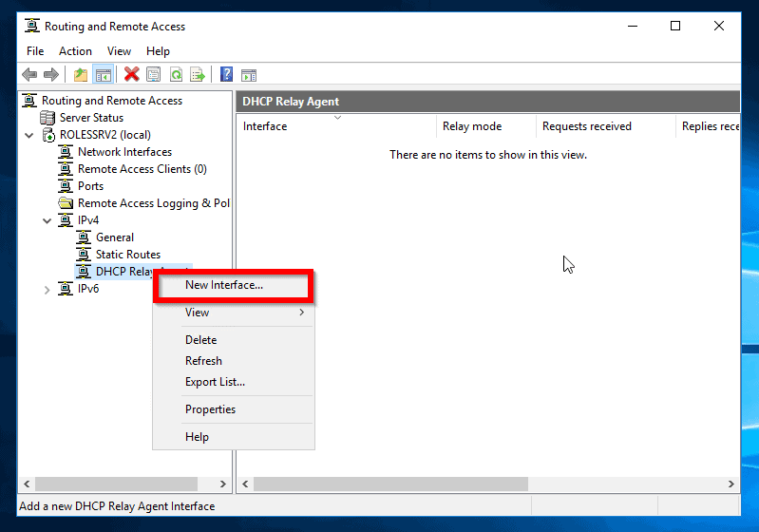Click the Up one level folder icon
This screenshot has height=532, width=759.
(81, 75)
